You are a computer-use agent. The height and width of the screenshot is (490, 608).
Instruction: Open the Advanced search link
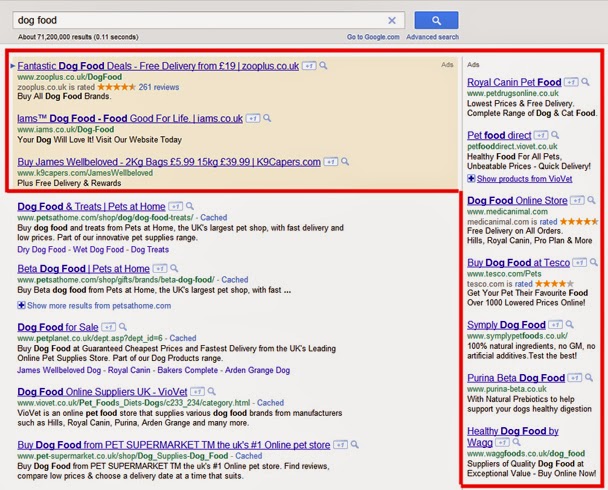coord(432,37)
